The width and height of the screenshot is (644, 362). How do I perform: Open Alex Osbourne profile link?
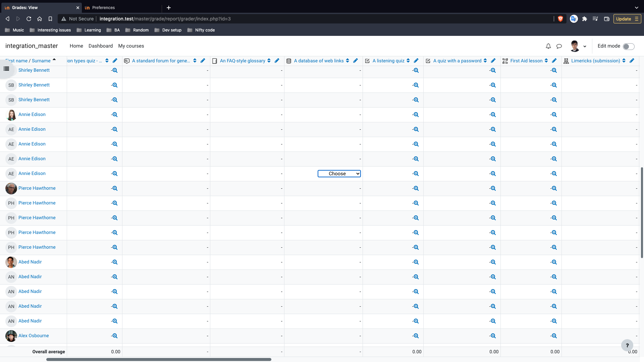34,336
